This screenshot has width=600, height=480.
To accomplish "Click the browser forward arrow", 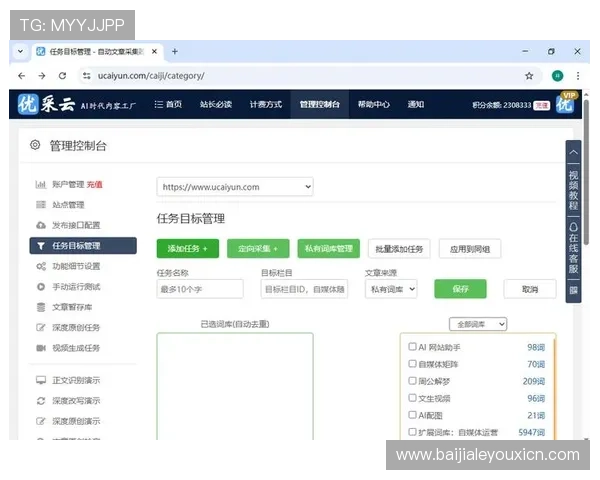I will pyautogui.click(x=42, y=76).
